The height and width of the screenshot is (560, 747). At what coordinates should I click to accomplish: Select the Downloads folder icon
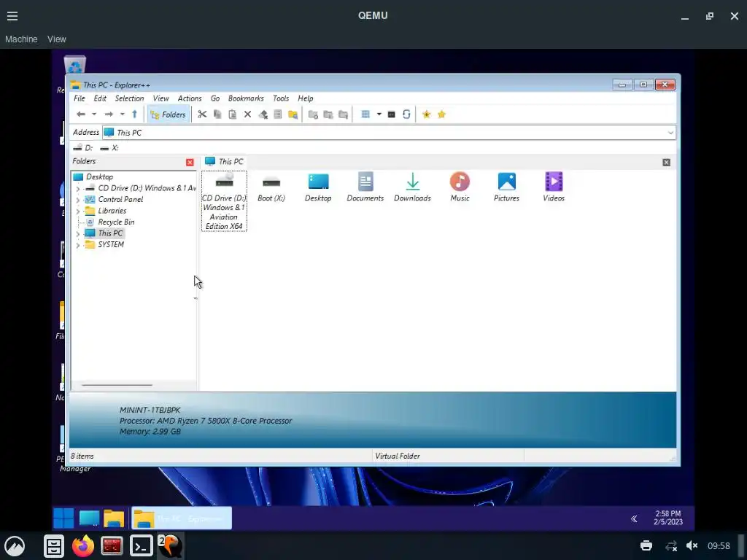tap(413, 187)
